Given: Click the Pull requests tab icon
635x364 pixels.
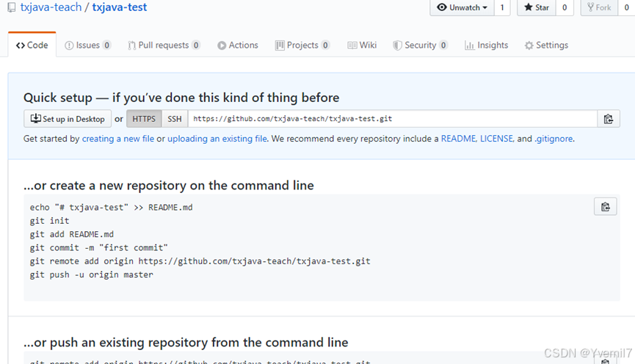Looking at the screenshot, I should (x=131, y=45).
